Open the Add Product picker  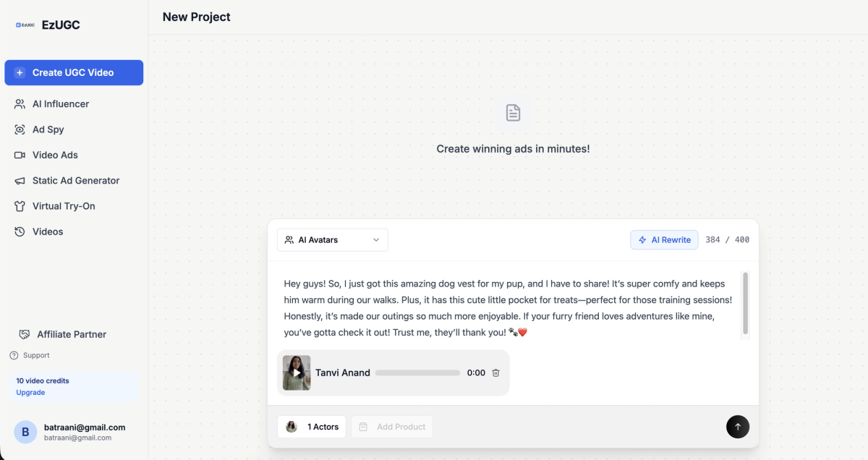pyautogui.click(x=391, y=427)
